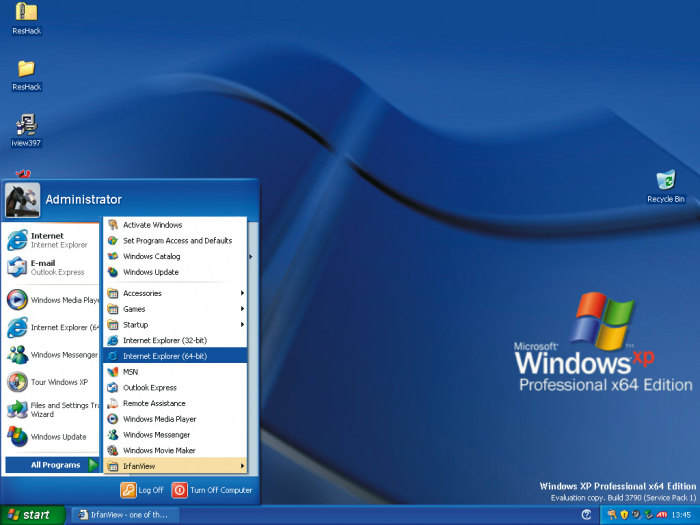The height and width of the screenshot is (525, 700).
Task: Click the All Programs button
Action: point(52,465)
